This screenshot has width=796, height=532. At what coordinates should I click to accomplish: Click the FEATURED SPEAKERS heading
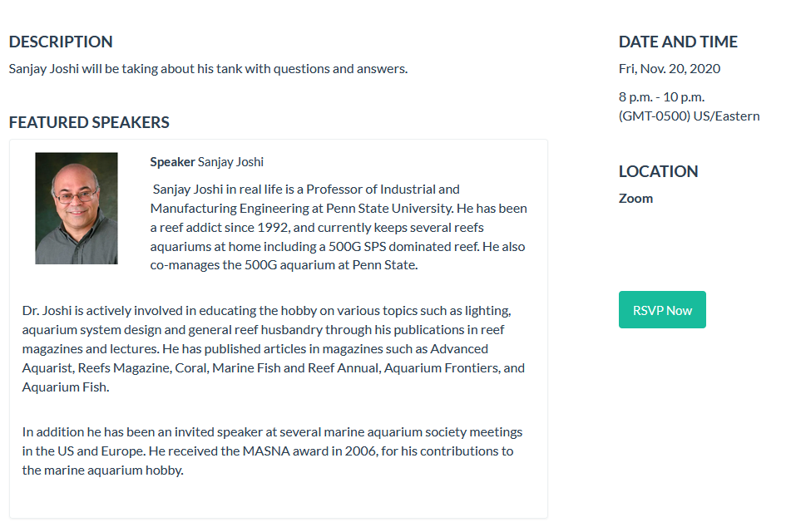coord(89,122)
